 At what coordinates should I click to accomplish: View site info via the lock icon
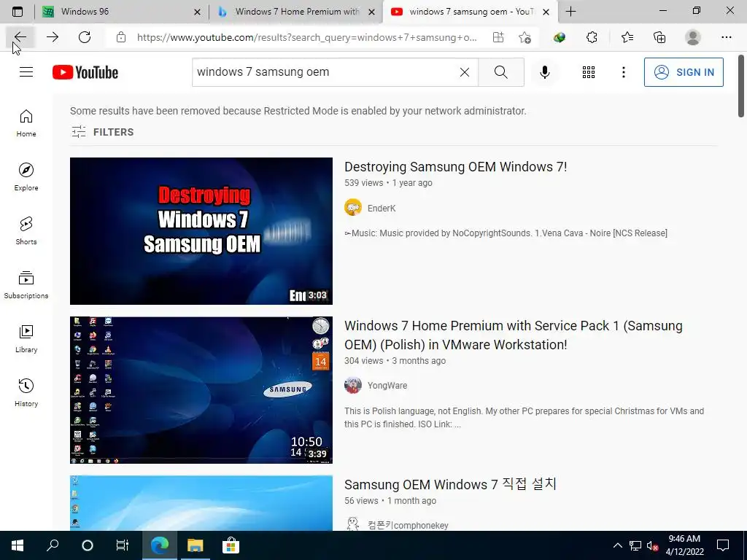coord(121,37)
